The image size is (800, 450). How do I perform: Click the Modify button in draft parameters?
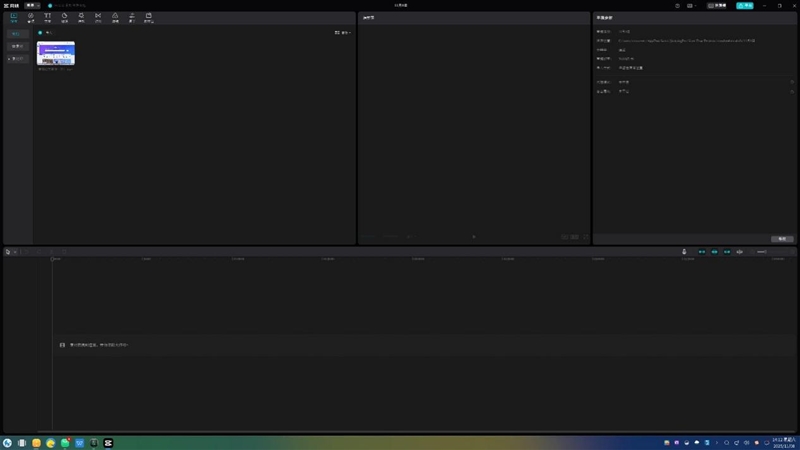pos(782,239)
